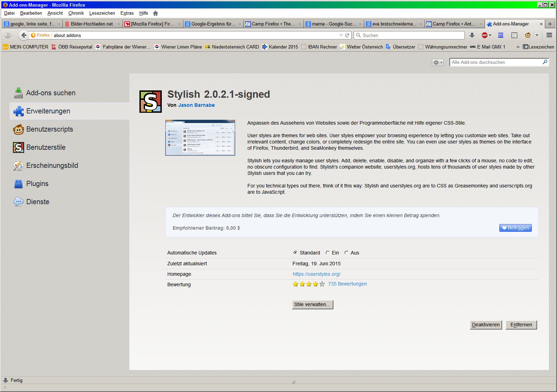Click Deaktivieren to disable Stylish
The height and width of the screenshot is (392, 557).
[x=486, y=325]
